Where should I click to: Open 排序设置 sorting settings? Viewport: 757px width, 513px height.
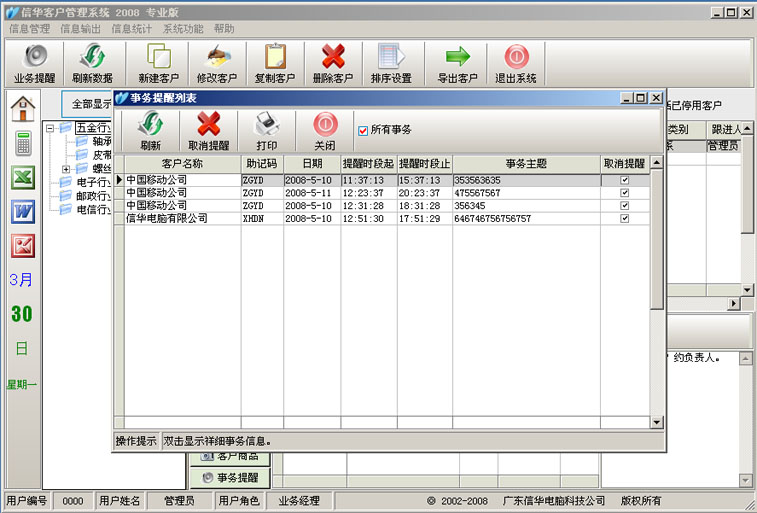click(x=391, y=64)
